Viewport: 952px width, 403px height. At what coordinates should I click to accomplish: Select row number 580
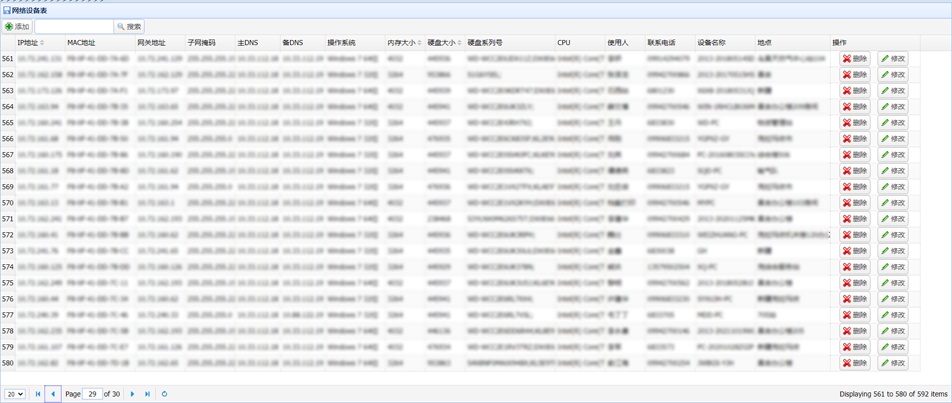(x=8, y=362)
